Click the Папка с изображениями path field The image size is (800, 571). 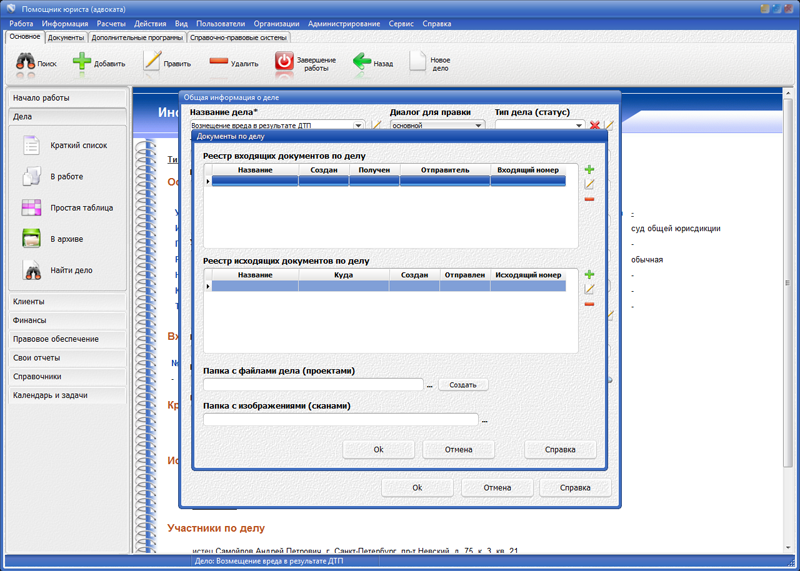pyautogui.click(x=340, y=420)
